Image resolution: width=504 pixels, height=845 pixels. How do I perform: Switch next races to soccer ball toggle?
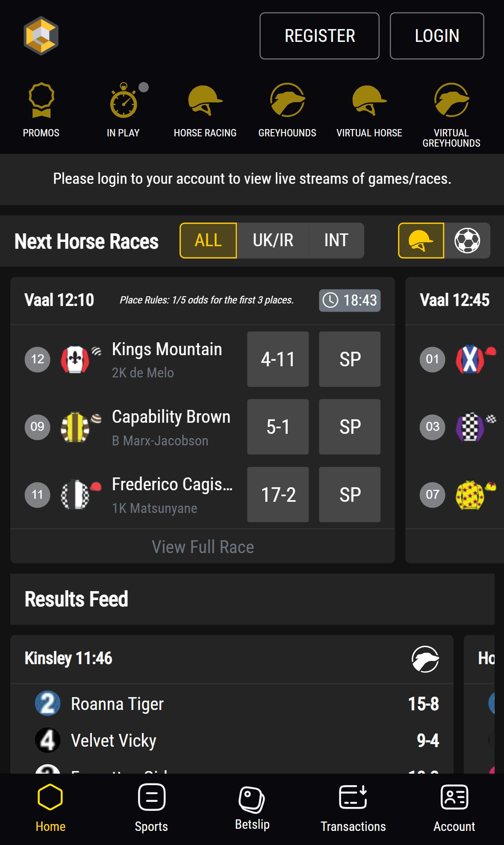467,241
